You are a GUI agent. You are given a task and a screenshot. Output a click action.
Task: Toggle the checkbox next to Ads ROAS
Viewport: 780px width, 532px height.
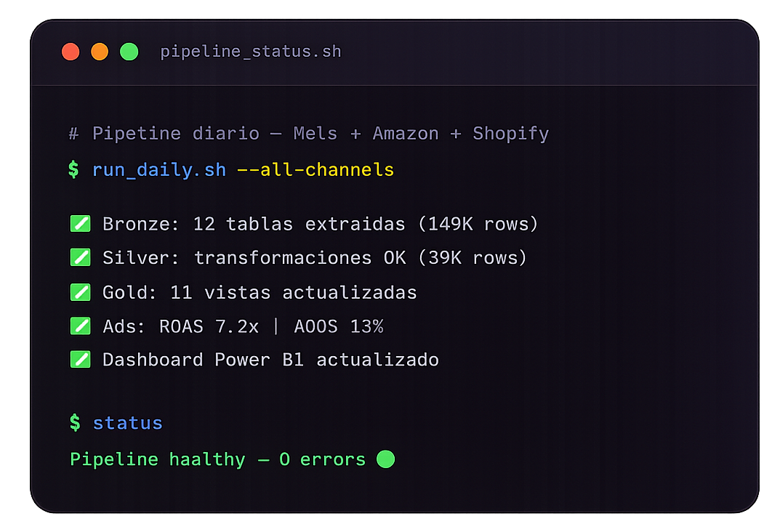[80, 326]
